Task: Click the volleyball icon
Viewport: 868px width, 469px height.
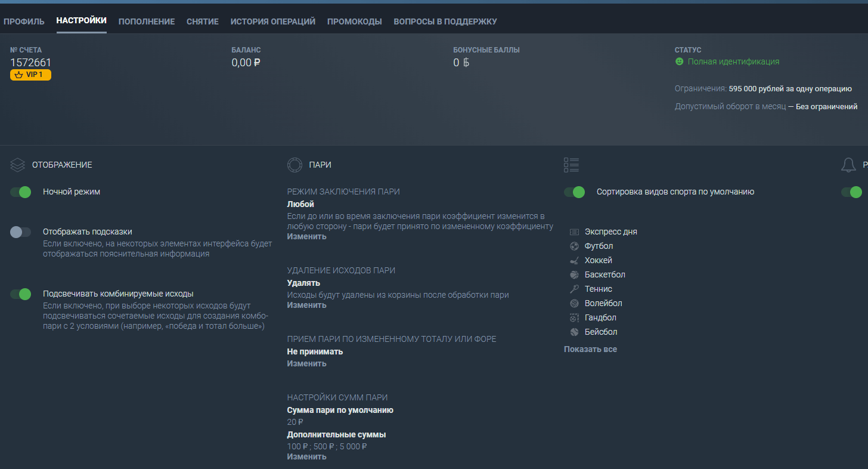Action: 574,304
